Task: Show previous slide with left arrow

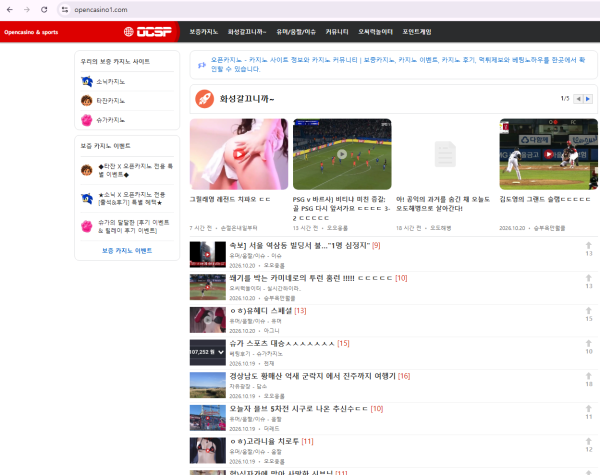Action: coord(579,99)
